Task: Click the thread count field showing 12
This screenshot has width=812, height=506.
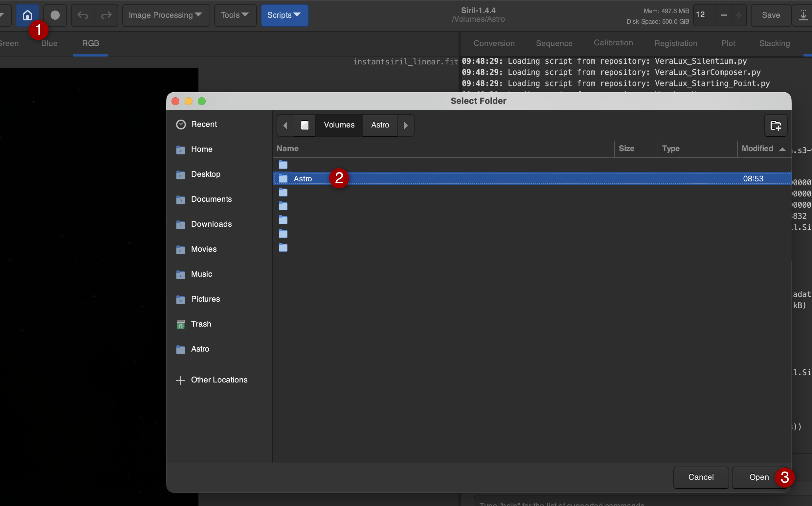Action: [x=704, y=15]
